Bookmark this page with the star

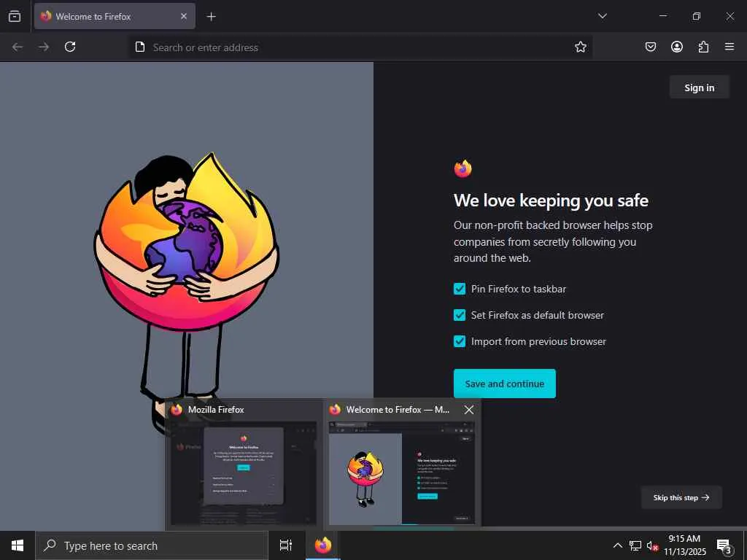click(x=580, y=47)
